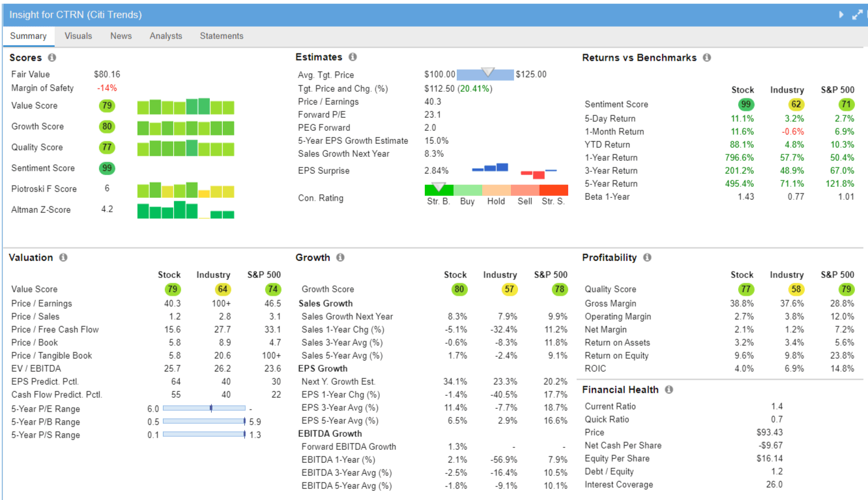Click the EPS Growth subsection heading
This screenshot has height=500, width=868.
[323, 368]
